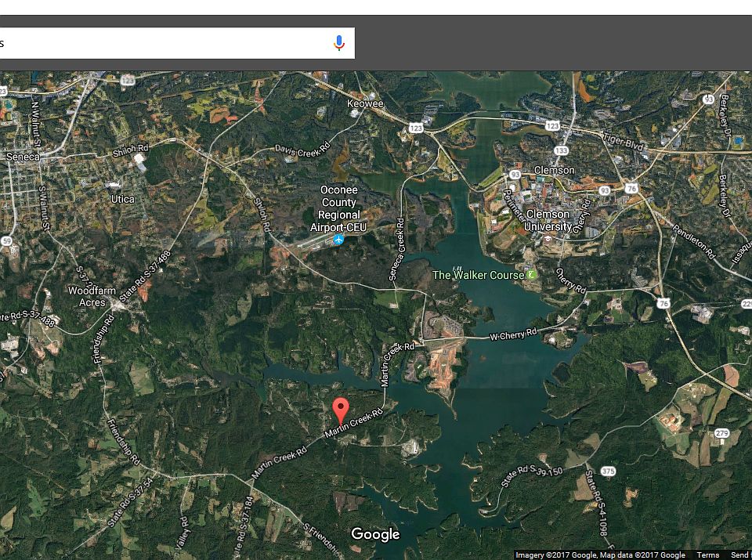The width and height of the screenshot is (752, 560).
Task: Click the W Cherry Rd label
Action: click(x=513, y=334)
